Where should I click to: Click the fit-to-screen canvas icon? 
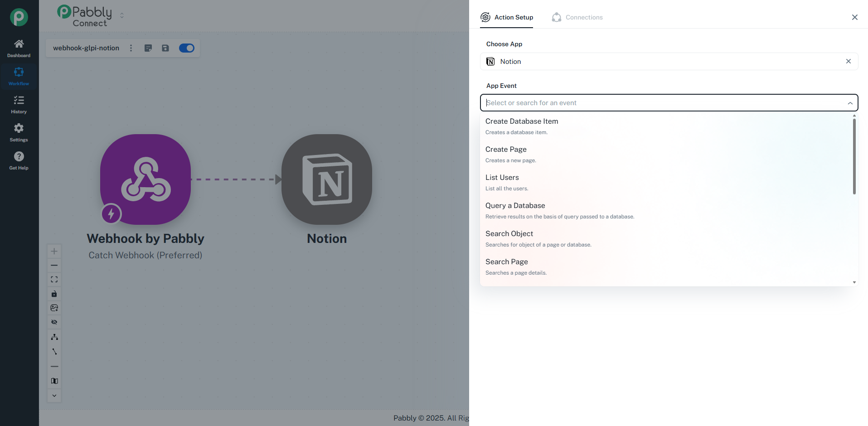tap(54, 280)
